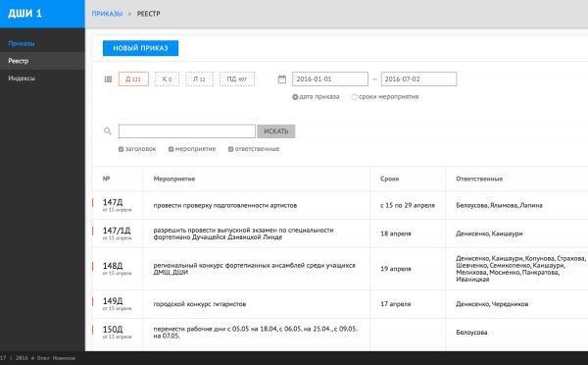Uncheck the заголовок checkbox
This screenshot has height=365, width=588.
tap(122, 149)
